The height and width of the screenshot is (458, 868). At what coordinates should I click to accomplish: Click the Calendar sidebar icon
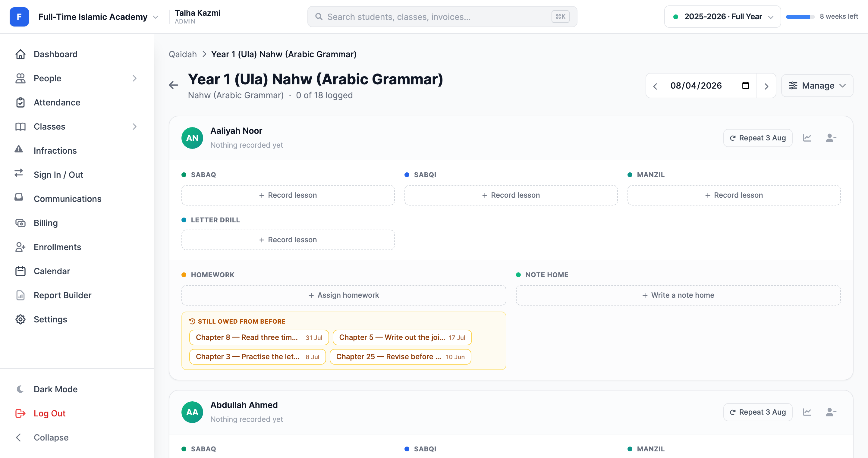20,271
